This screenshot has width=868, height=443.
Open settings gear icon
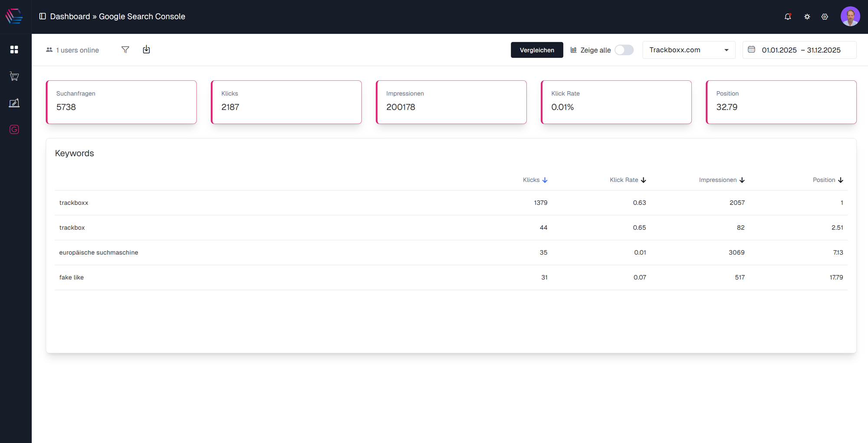825,17
